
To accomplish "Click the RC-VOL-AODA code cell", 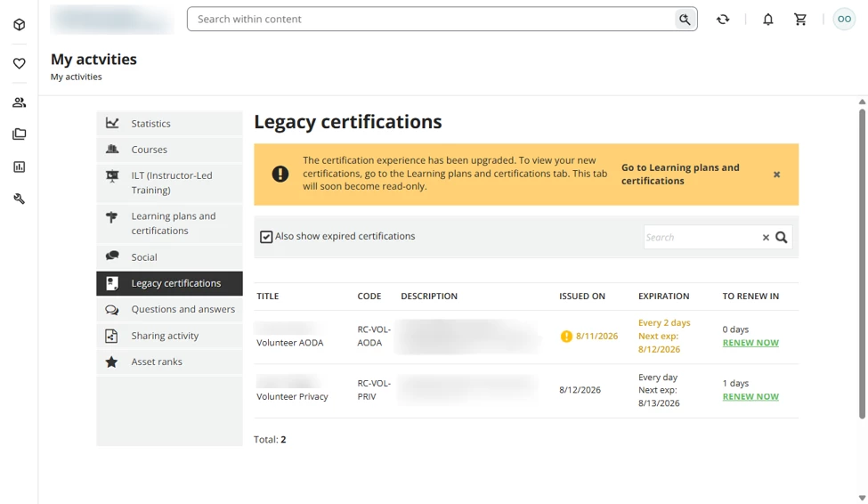I will pyautogui.click(x=374, y=337).
